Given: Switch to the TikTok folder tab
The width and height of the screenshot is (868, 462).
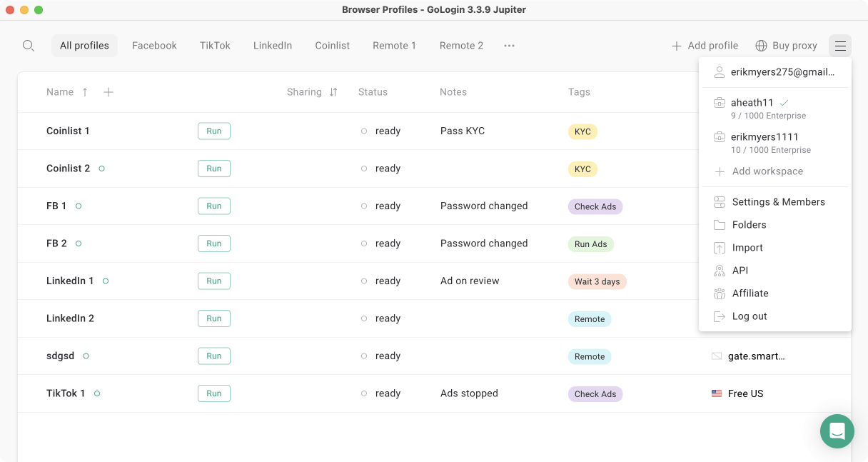Looking at the screenshot, I should point(215,46).
